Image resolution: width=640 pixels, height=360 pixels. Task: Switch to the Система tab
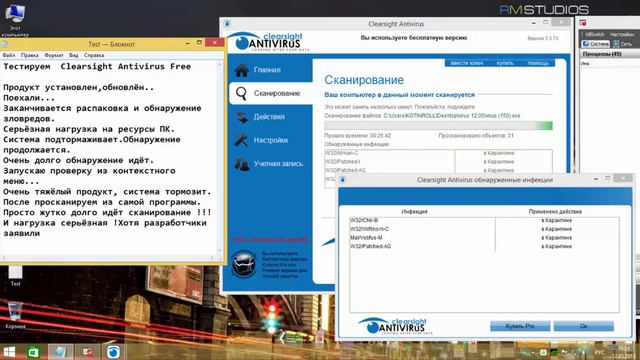[x=596, y=44]
